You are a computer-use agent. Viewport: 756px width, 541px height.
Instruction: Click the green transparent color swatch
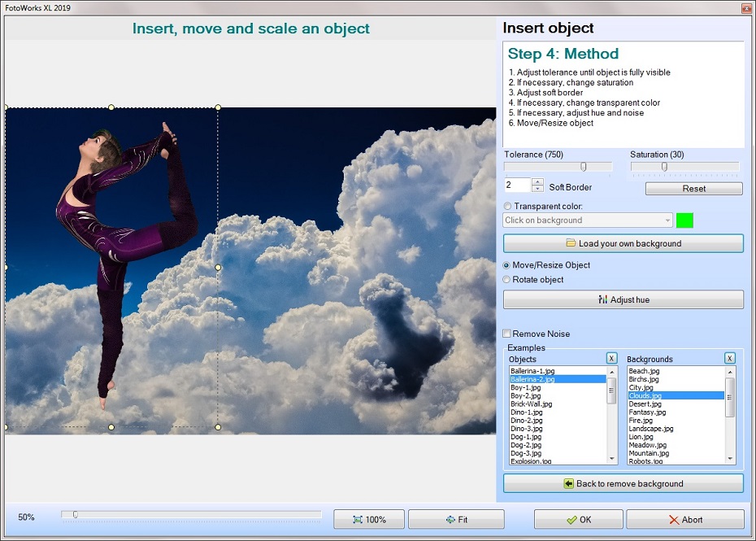684,220
